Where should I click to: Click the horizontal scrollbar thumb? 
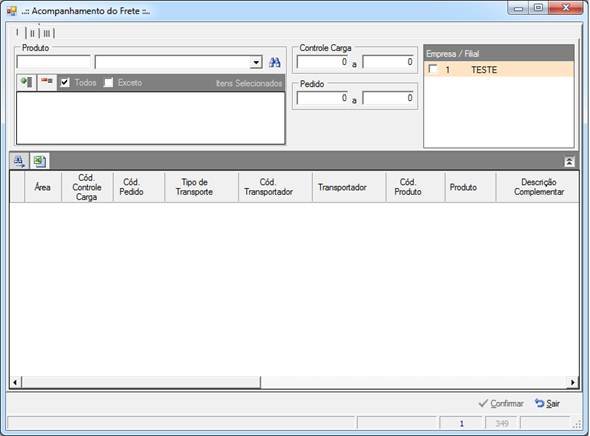click(141, 382)
